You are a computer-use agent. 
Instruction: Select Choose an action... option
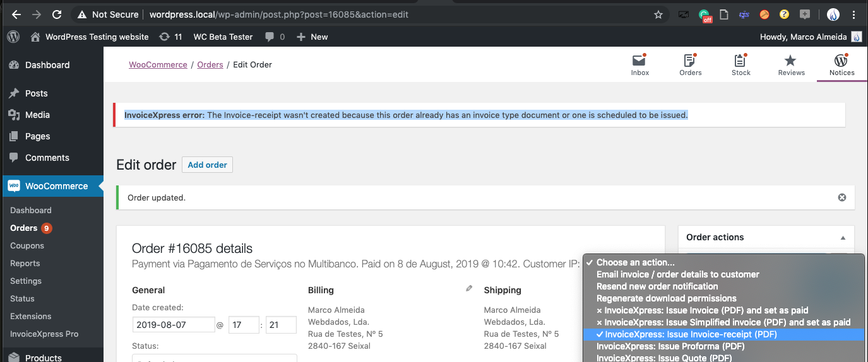(x=723, y=262)
